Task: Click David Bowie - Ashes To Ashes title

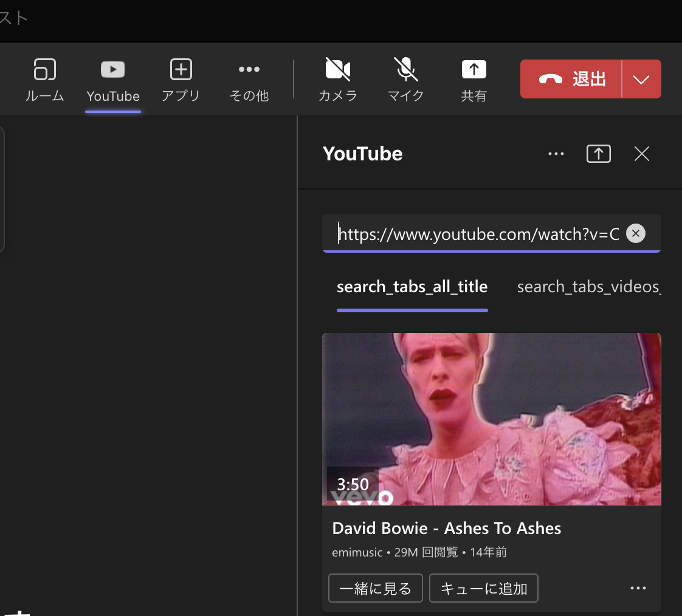Action: (x=446, y=528)
